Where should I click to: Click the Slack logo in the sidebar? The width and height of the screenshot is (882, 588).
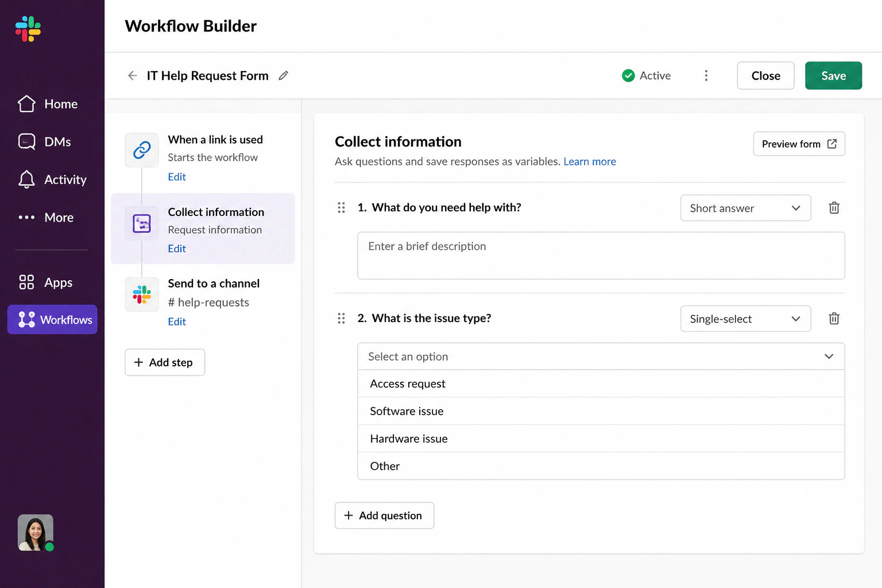click(x=28, y=29)
